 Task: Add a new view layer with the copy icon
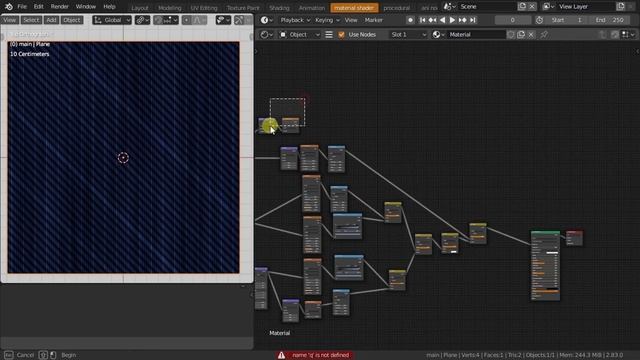(x=621, y=7)
